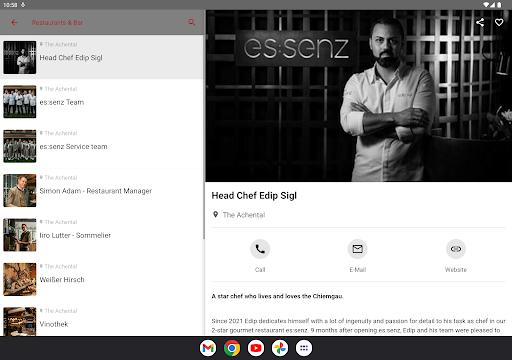Open the app drawer grid icon
Image resolution: width=512 pixels, height=360 pixels.
coord(304,348)
